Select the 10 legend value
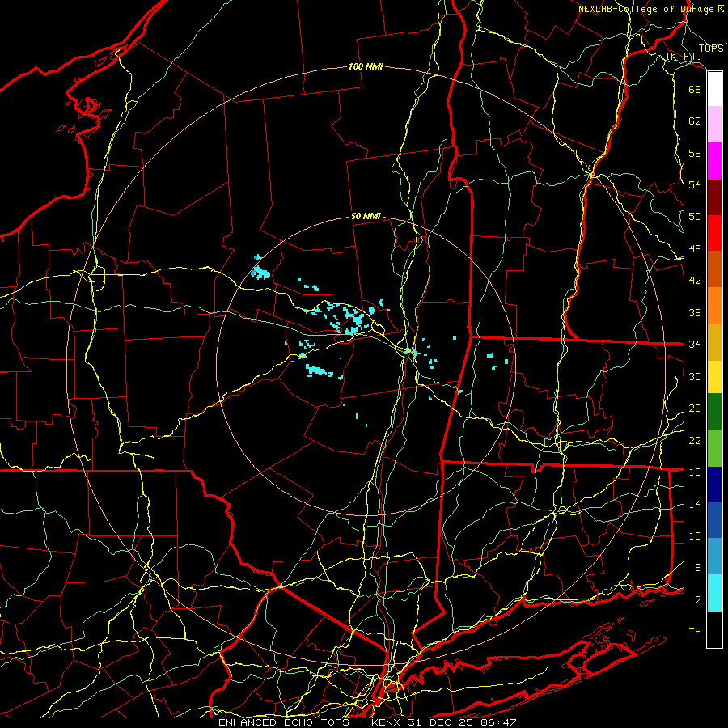Image resolution: width=728 pixels, height=728 pixels. [695, 535]
